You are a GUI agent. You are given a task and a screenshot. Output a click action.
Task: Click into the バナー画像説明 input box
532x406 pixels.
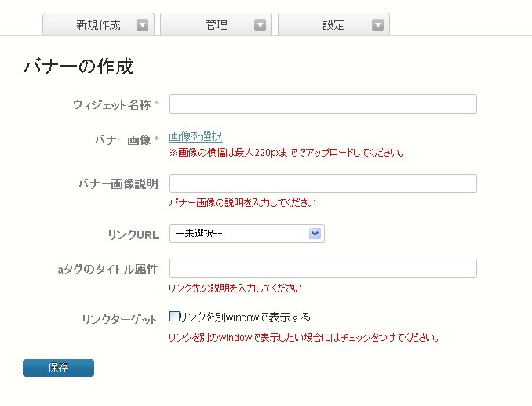click(x=322, y=183)
